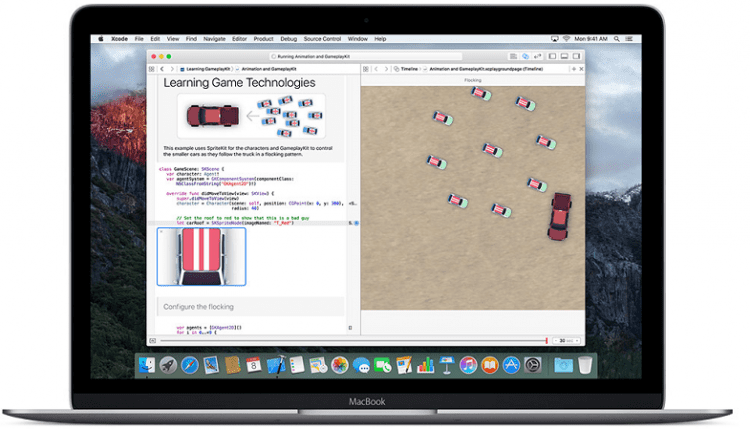This screenshot has height=430, width=750.
Task: Go forward in Timeline editor history
Action: point(386,69)
